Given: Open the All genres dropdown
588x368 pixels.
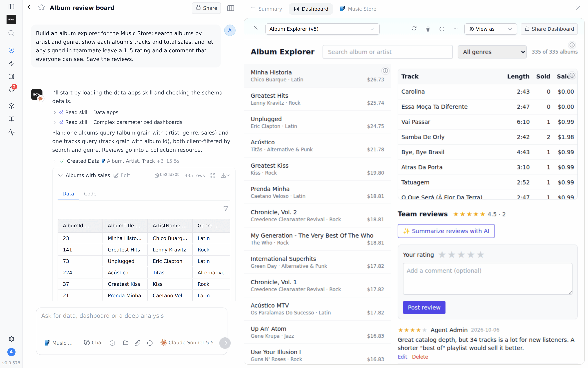Looking at the screenshot, I should click(492, 52).
